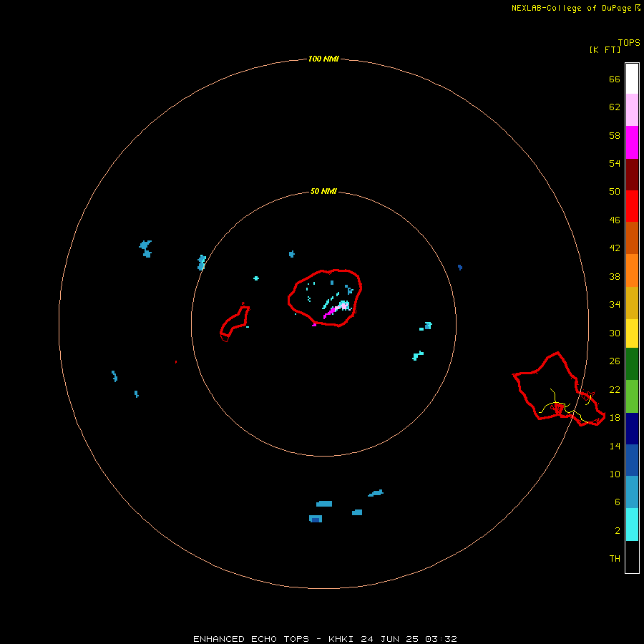The image size is (644, 644).
Task: Click the legend value 62
Action: pyautogui.click(x=615, y=107)
